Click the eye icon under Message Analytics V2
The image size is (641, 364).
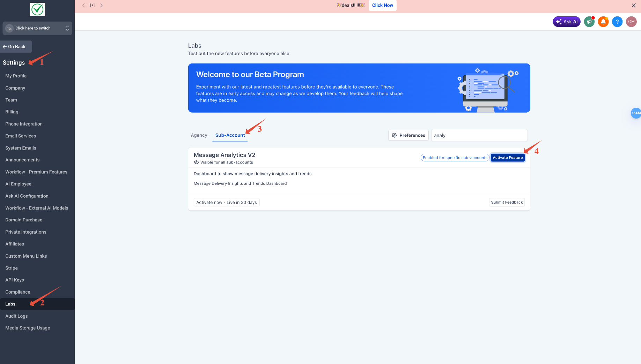tap(196, 162)
